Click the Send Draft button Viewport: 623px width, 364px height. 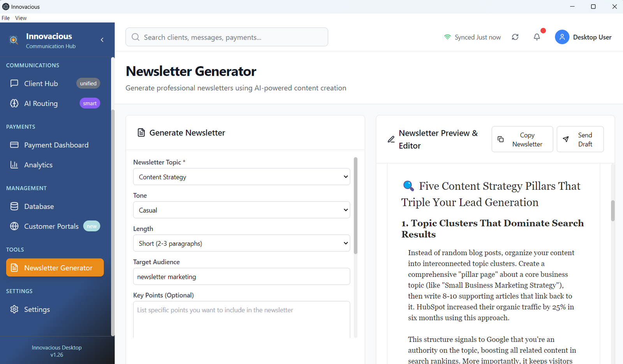(580, 139)
